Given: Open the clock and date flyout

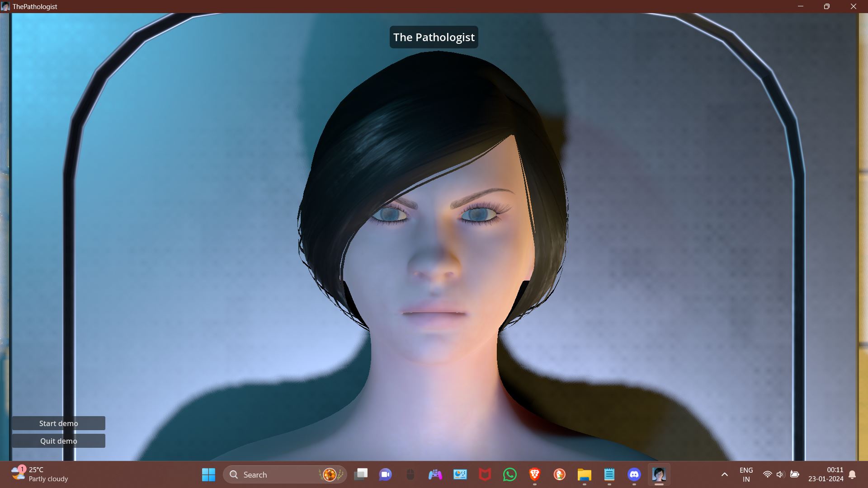Looking at the screenshot, I should coord(826,474).
